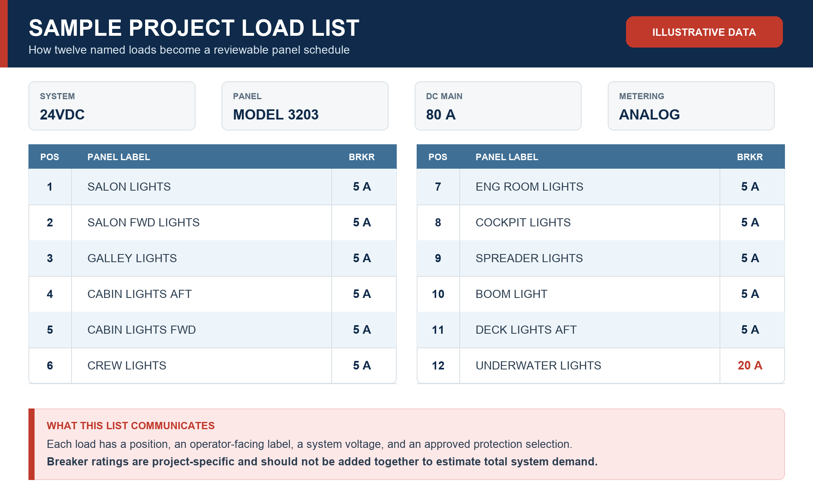Click the sentence starting 'Each load has a position'

coord(309,444)
